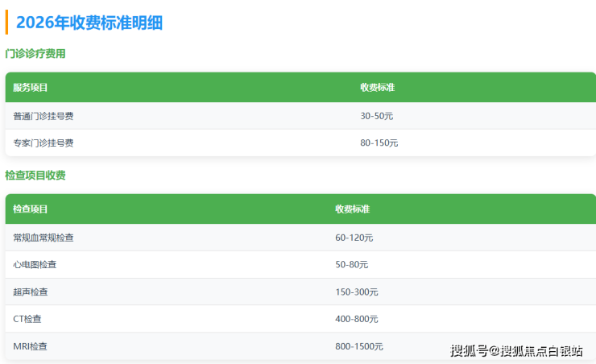Click the 搜狐号@搜狐焦点白银站 watermark
The width and height of the screenshot is (596, 364).
coord(516,350)
